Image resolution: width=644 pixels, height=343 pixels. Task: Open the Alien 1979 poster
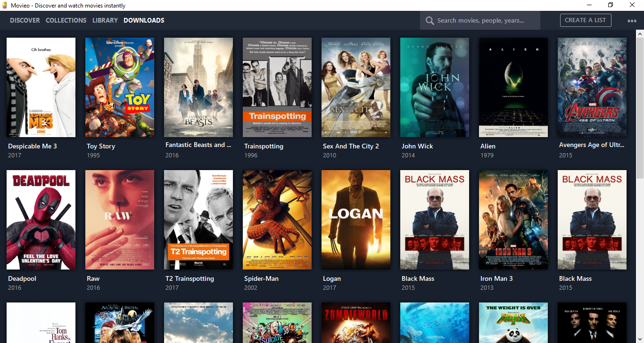pos(513,87)
